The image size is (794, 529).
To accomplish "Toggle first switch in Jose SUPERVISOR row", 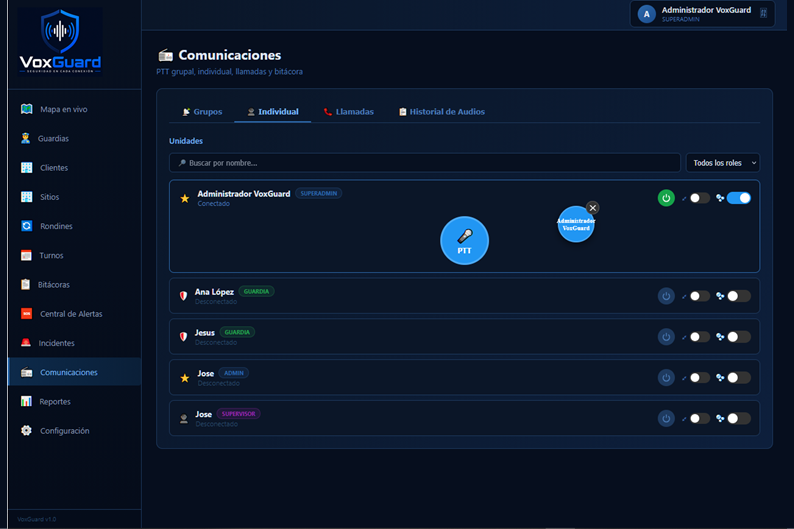I will point(699,419).
